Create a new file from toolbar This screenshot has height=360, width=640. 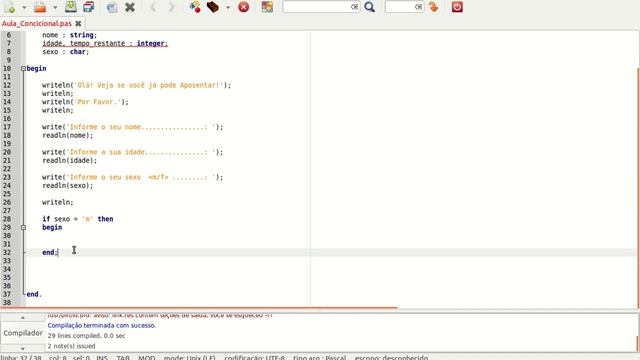(10, 7)
